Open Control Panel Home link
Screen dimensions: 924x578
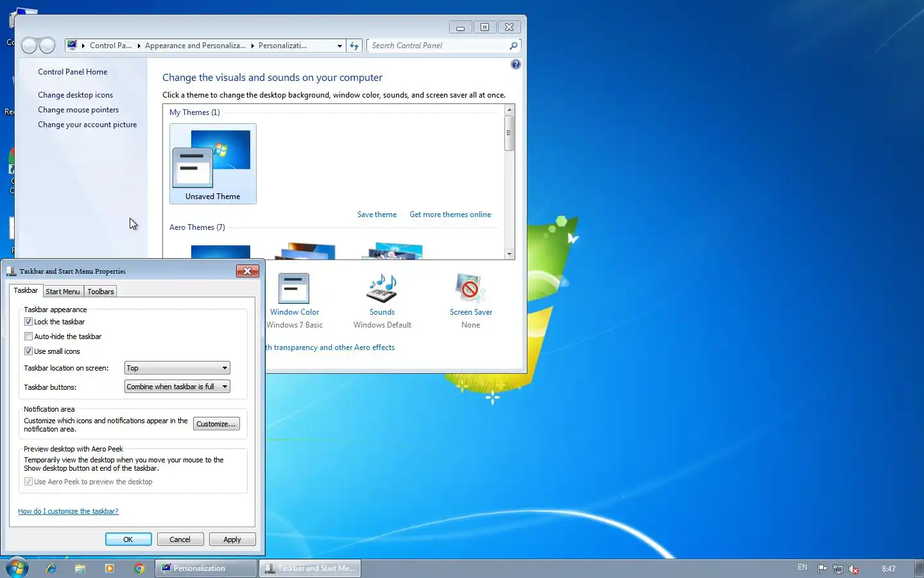[73, 72]
